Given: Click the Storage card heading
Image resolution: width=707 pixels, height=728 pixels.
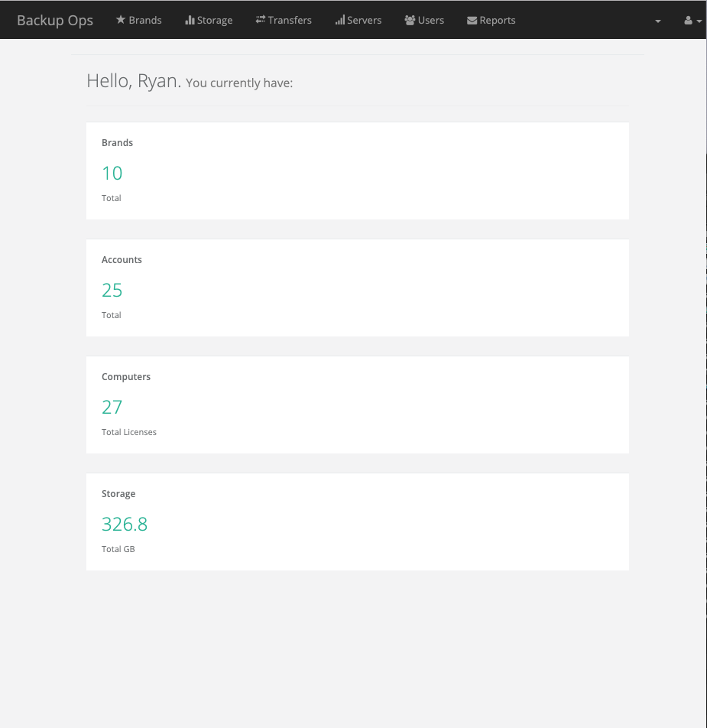Looking at the screenshot, I should [x=118, y=493].
